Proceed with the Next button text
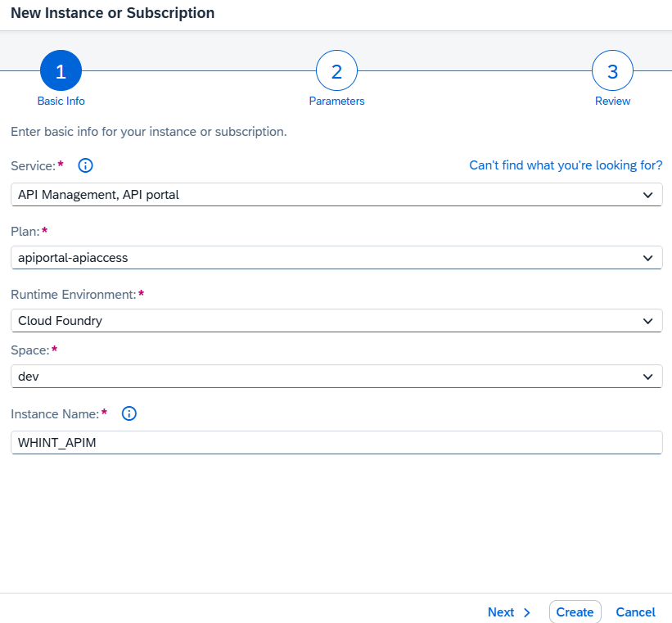 click(x=501, y=612)
